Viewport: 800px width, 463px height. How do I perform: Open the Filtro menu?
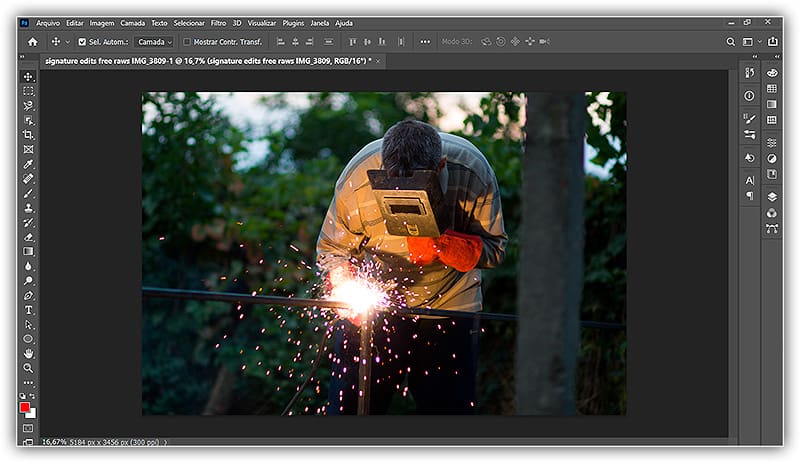(218, 23)
